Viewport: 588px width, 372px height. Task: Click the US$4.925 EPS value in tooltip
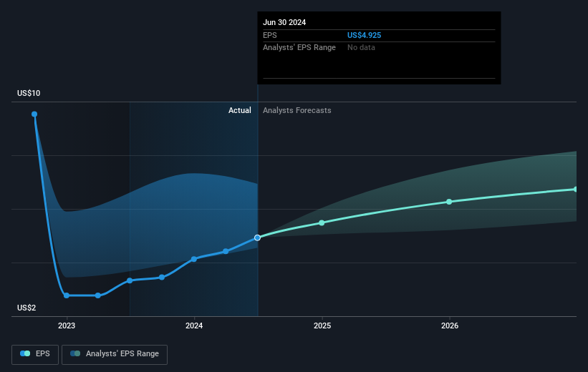pyautogui.click(x=364, y=35)
